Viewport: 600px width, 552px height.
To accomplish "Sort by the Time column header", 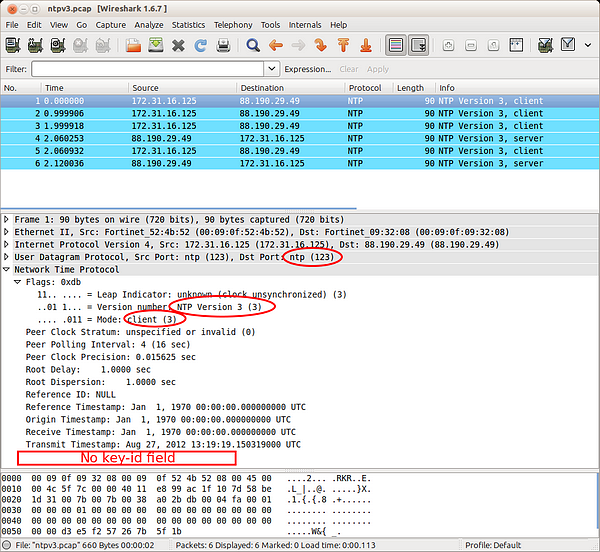I will [84, 88].
